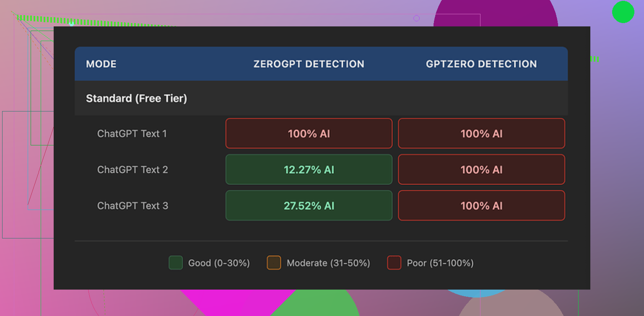
Task: Click ZeroGPT 100% AI result for Text 1
Action: [x=309, y=134]
